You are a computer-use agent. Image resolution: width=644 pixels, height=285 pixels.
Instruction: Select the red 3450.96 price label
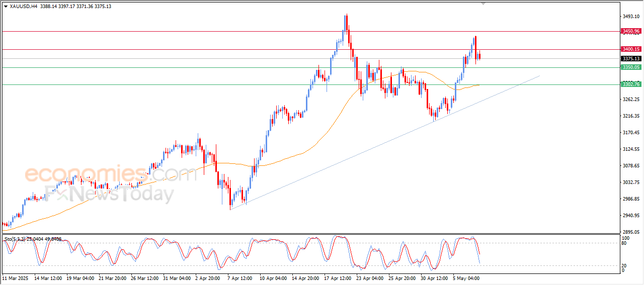click(x=630, y=31)
